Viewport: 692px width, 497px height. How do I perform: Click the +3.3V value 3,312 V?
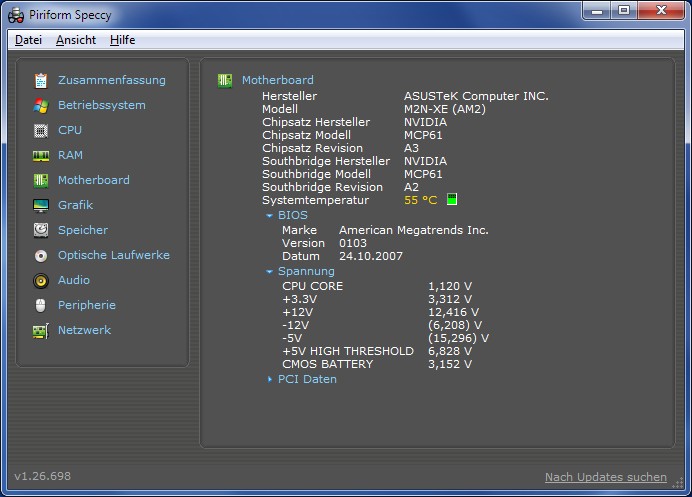click(x=450, y=299)
